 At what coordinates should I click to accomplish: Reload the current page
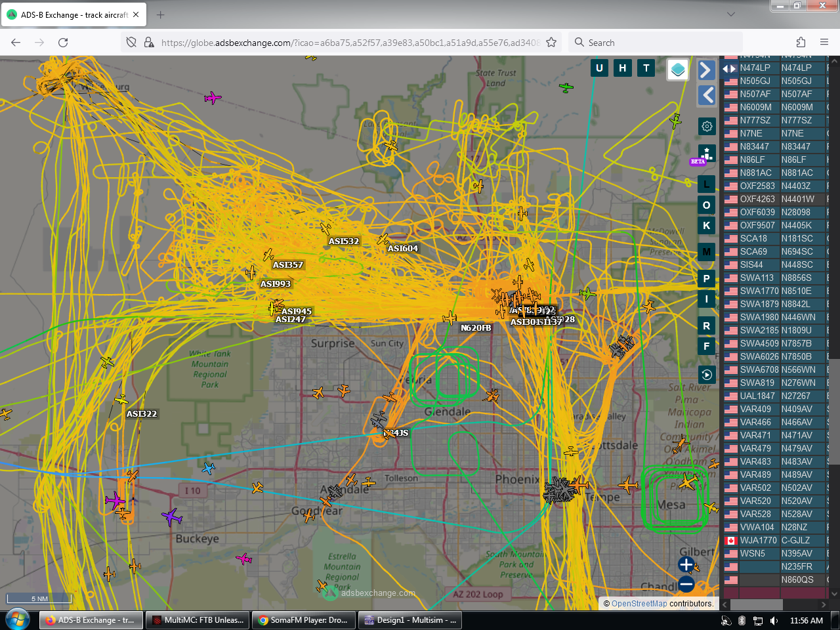click(x=63, y=42)
